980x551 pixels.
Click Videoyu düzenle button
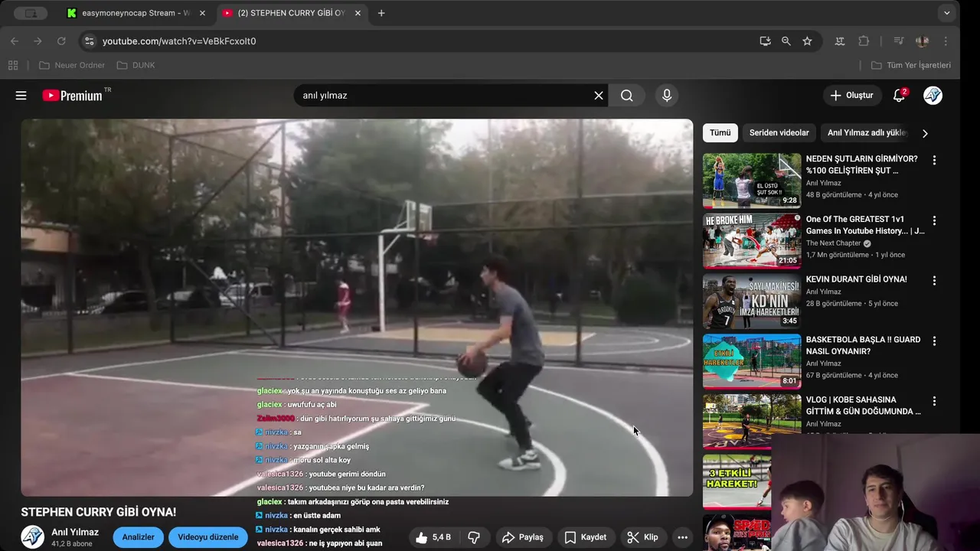[x=208, y=537]
